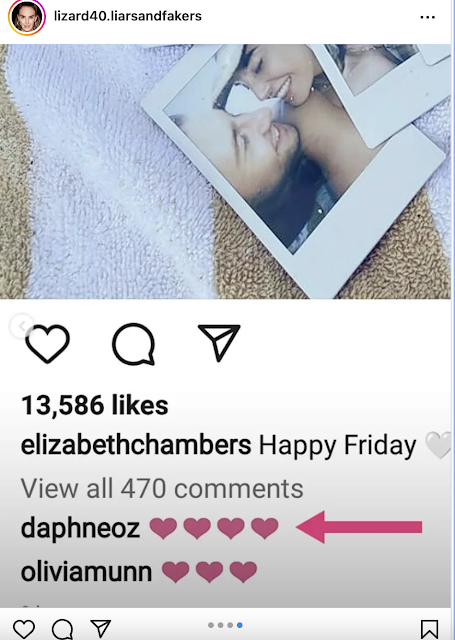Like the post using the small bottom heart
Image resolution: width=455 pixels, height=640 pixels.
24,629
